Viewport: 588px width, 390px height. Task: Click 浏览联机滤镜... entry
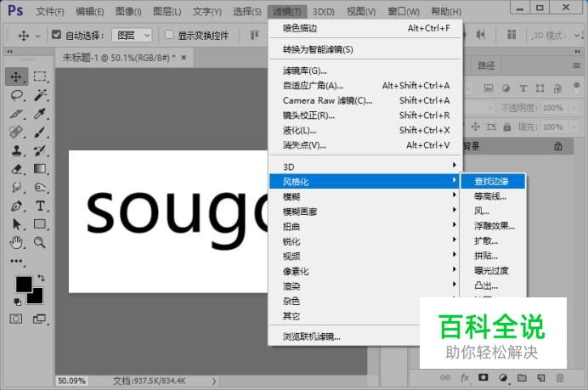344,336
